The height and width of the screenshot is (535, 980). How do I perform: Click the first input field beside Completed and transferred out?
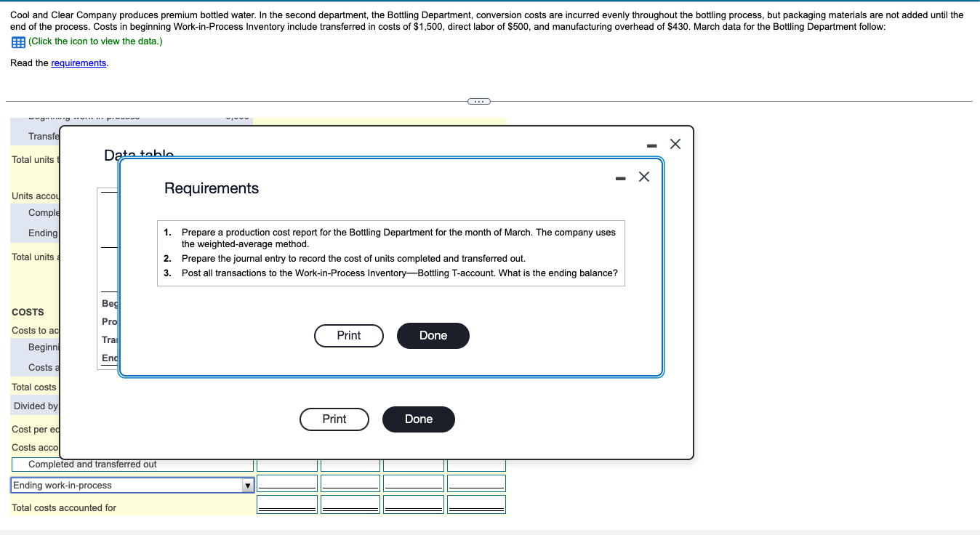[x=286, y=464]
